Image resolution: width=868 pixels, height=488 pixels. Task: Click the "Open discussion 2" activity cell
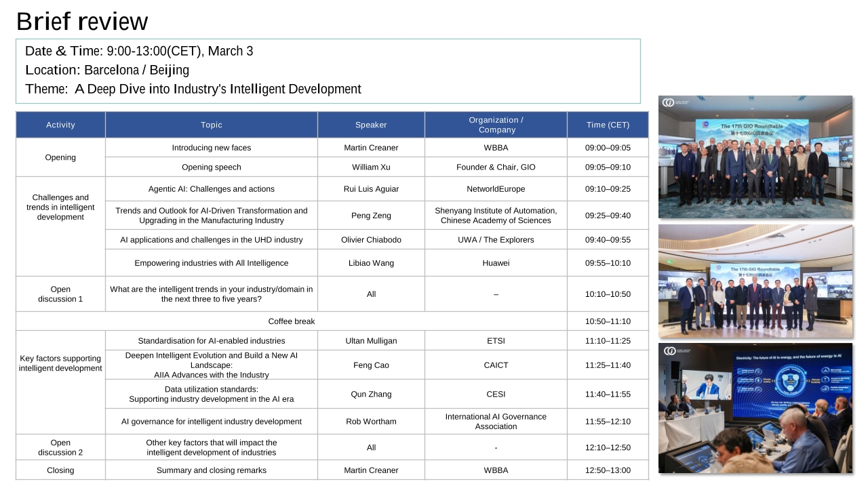(x=60, y=447)
